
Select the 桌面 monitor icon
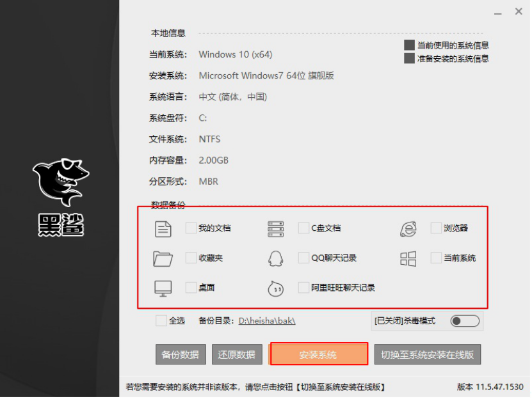pos(163,288)
